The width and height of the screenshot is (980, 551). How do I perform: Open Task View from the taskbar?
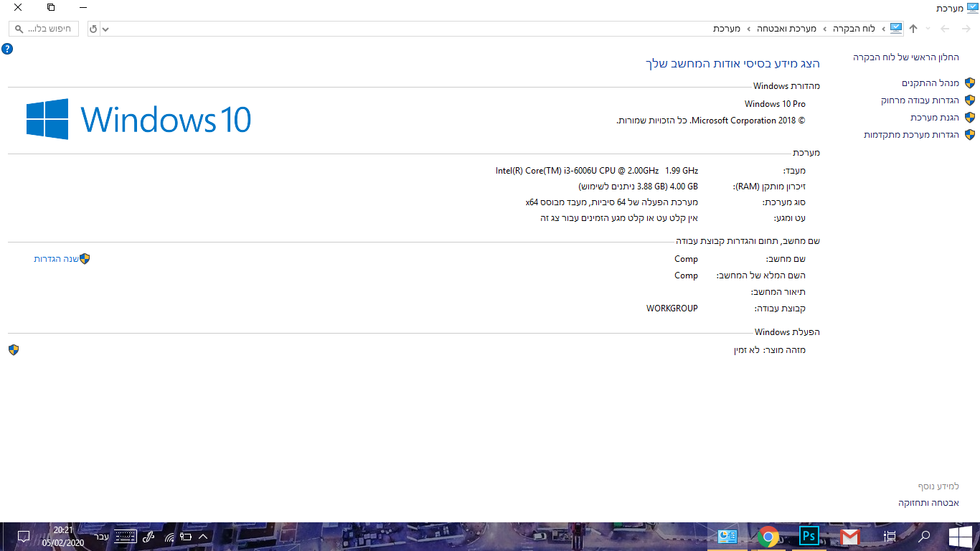890,537
